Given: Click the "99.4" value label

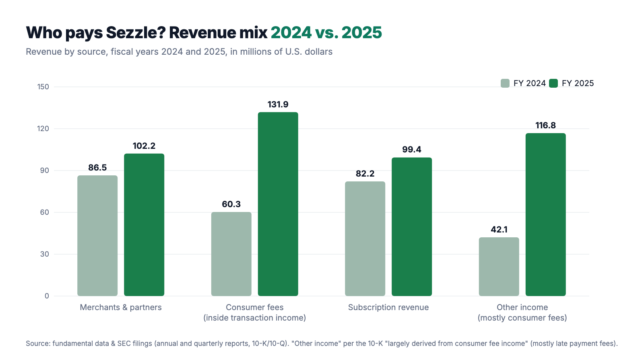Looking at the screenshot, I should [412, 149].
